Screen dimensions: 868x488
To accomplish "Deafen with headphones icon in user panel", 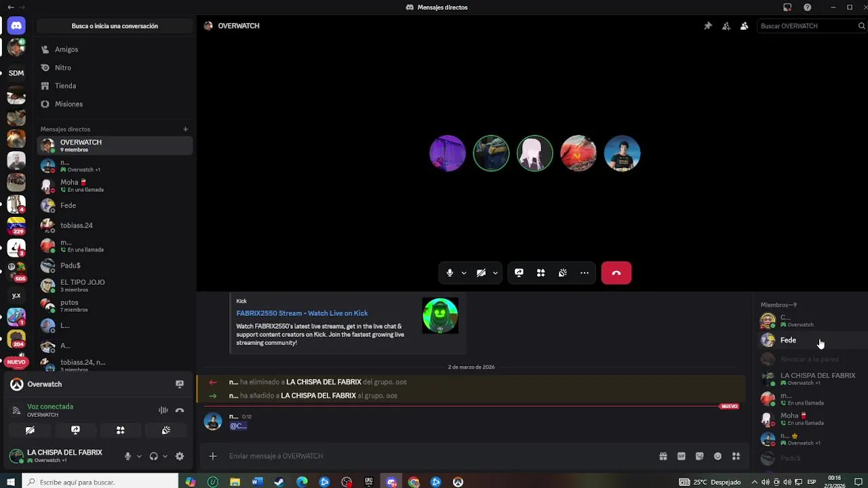I will coord(153,456).
